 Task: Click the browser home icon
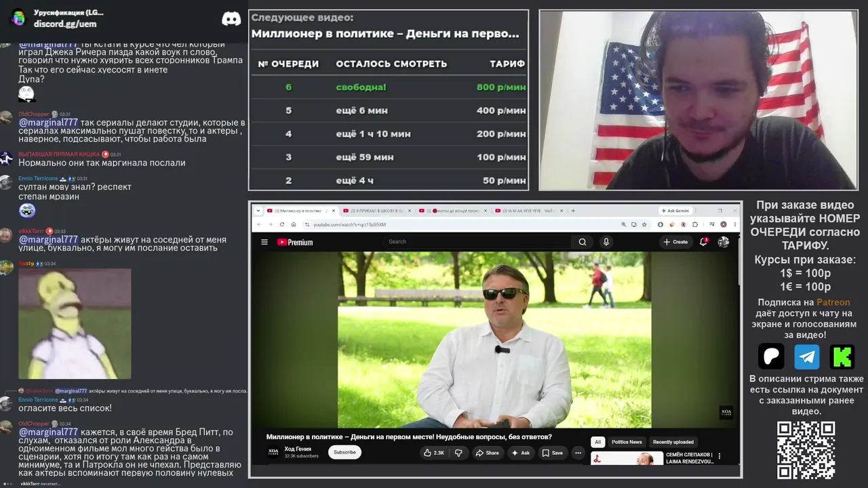(x=293, y=224)
